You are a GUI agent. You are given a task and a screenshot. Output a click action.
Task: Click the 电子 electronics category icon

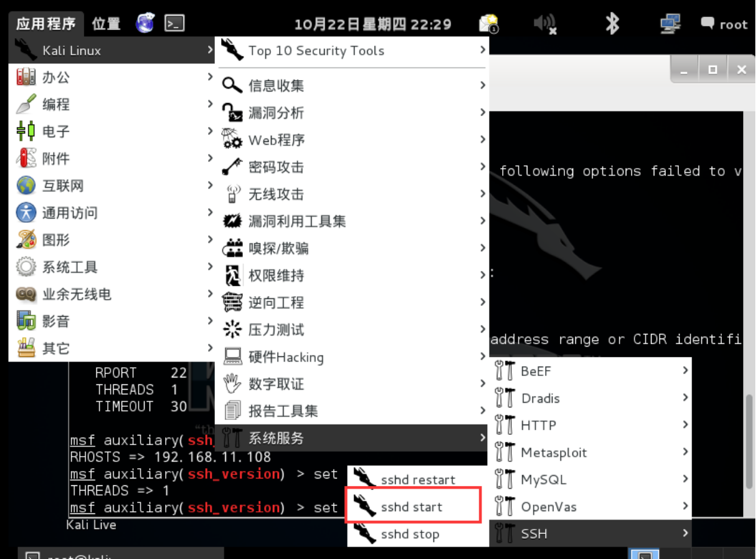(x=25, y=131)
